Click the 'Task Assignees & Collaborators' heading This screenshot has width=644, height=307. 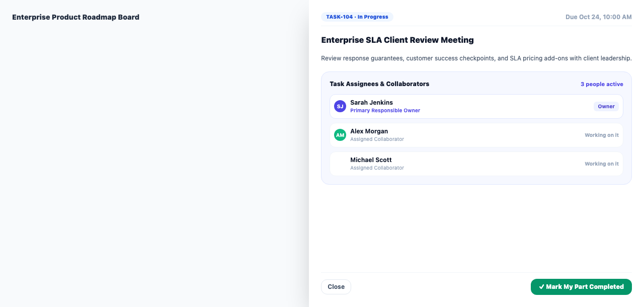[379, 84]
